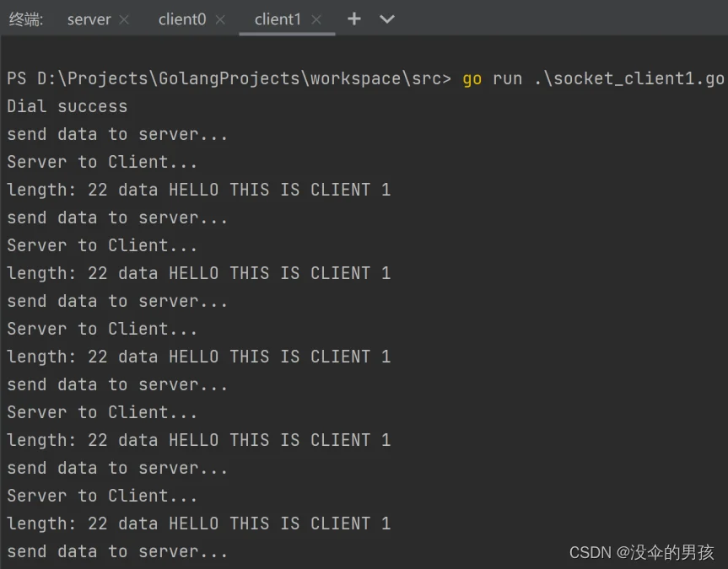Expand the terminal options chevron dropdown
This screenshot has width=728, height=569.
coord(386,19)
